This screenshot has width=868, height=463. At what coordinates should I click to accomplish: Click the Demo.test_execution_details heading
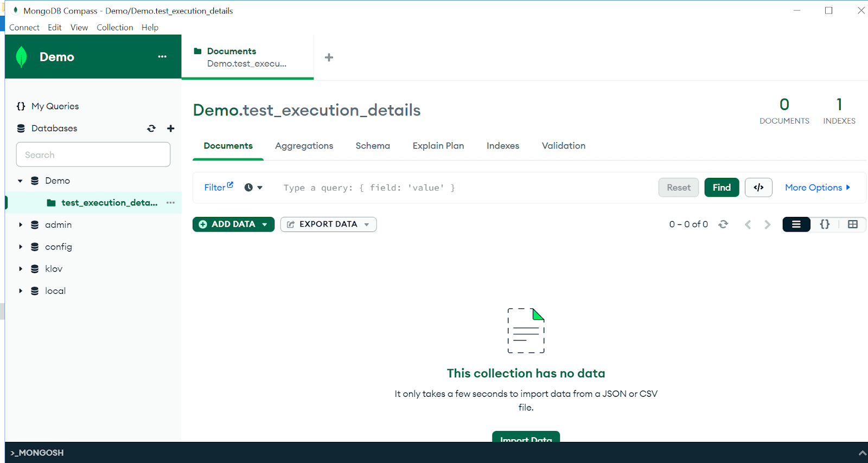point(307,110)
